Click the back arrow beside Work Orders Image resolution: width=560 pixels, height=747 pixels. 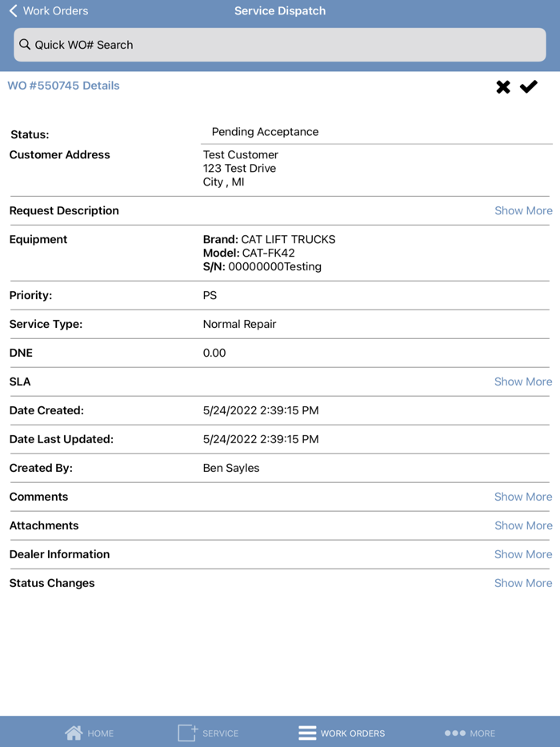pos(11,10)
